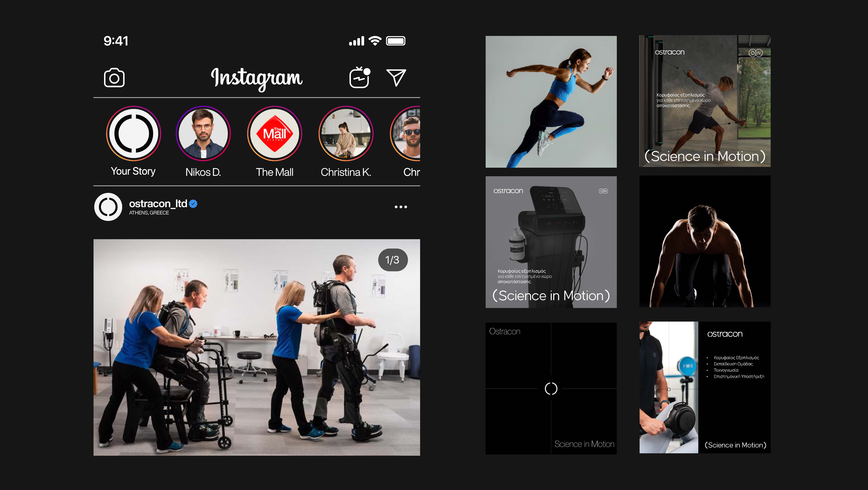Open the massage device bullet-list tile
This screenshot has width=868, height=490.
(x=705, y=388)
